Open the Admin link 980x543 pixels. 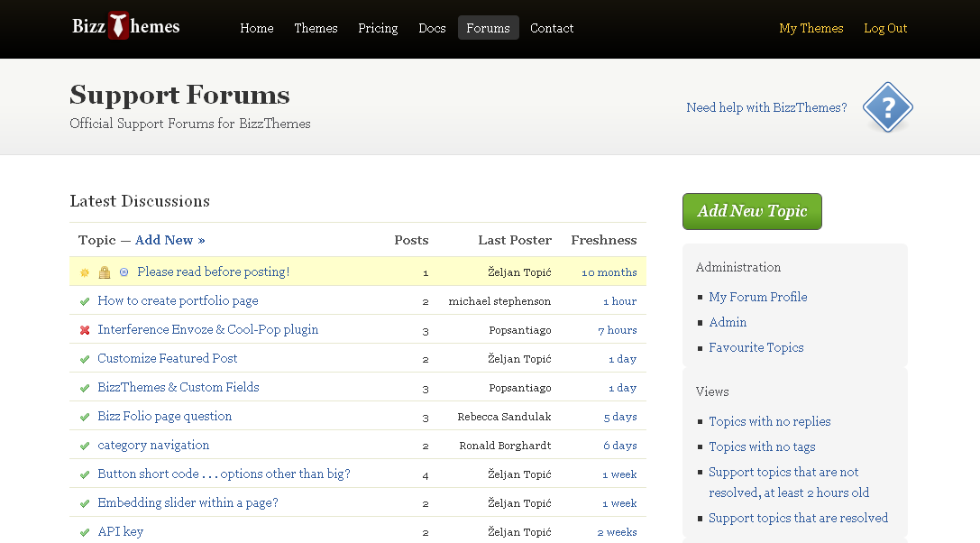point(728,322)
